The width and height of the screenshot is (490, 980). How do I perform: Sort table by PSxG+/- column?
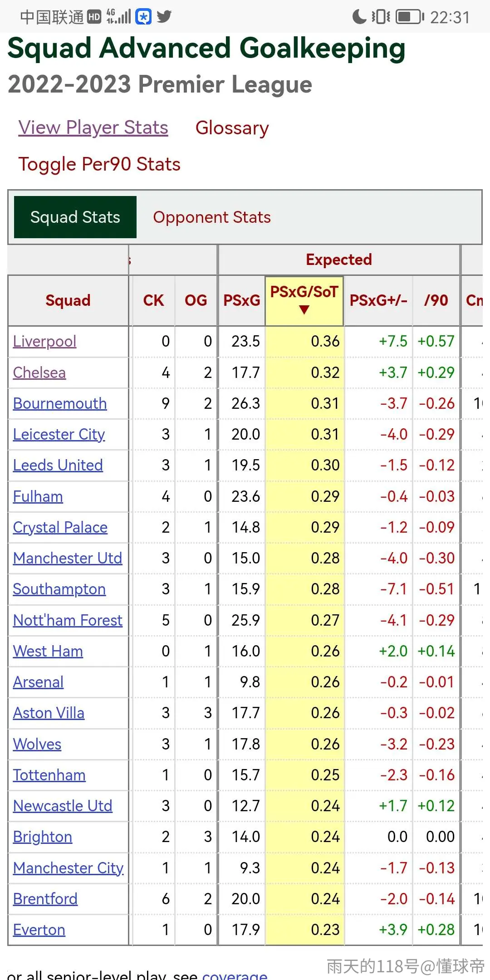point(378,300)
